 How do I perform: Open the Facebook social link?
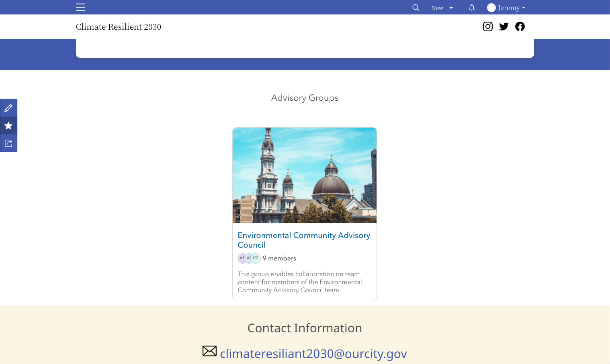520,26
